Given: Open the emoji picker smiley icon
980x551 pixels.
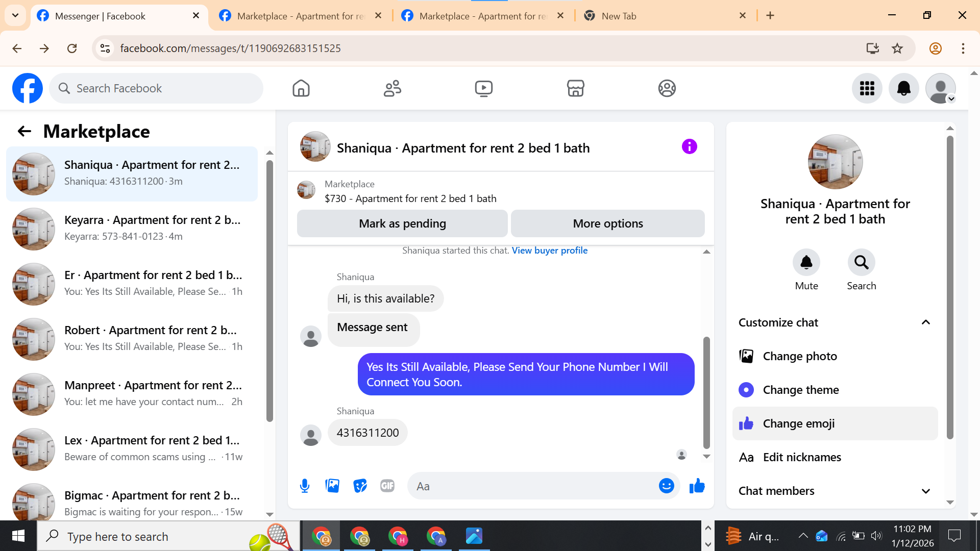Looking at the screenshot, I should coord(666,486).
